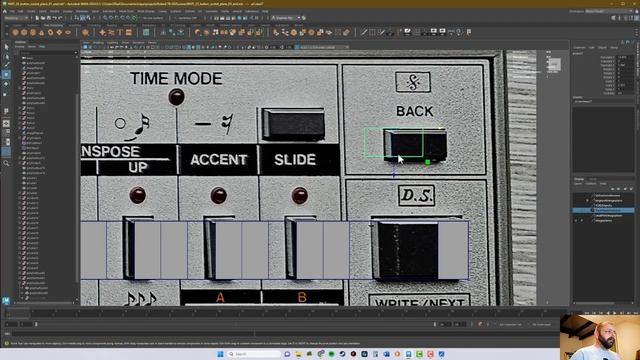Open the Help menu in the main menu bar
Viewport: 640px width, 360px height.
(x=265, y=11)
